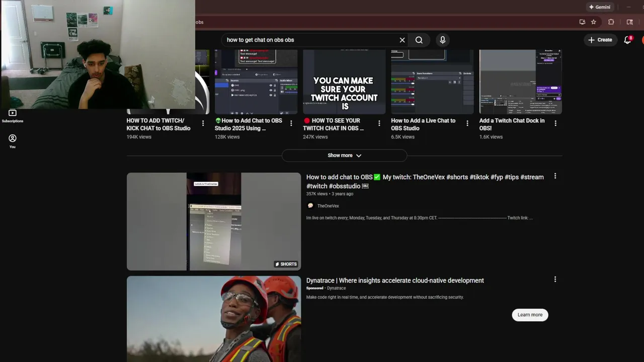Open the How to add chat to OBS Shorts thumbnail
This screenshot has height=362, width=644.
pyautogui.click(x=214, y=221)
